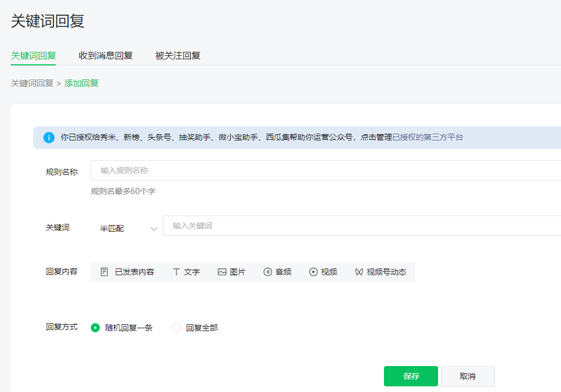This screenshot has height=392, width=561.
Task: Click the 保存 save button
Action: [410, 376]
